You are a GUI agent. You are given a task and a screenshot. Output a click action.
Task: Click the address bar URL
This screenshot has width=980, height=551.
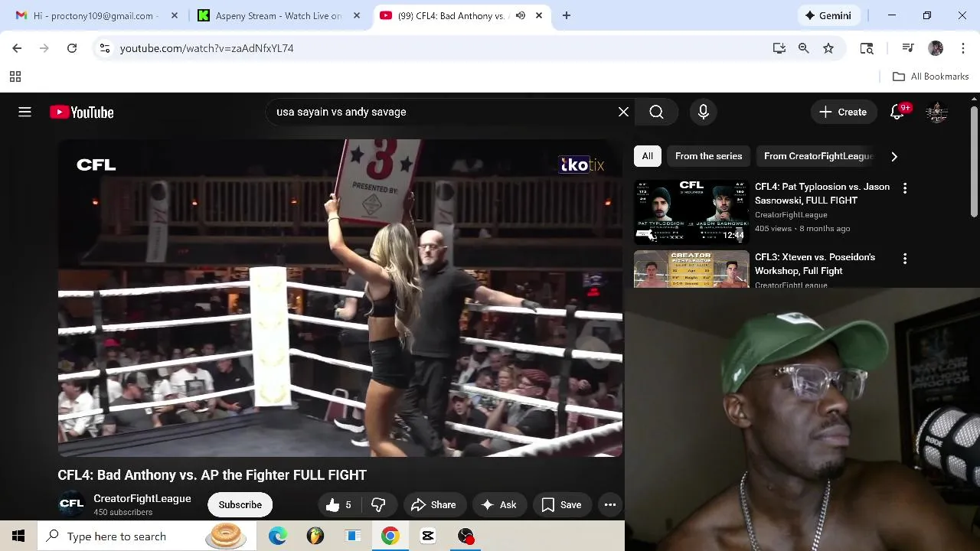(x=207, y=48)
